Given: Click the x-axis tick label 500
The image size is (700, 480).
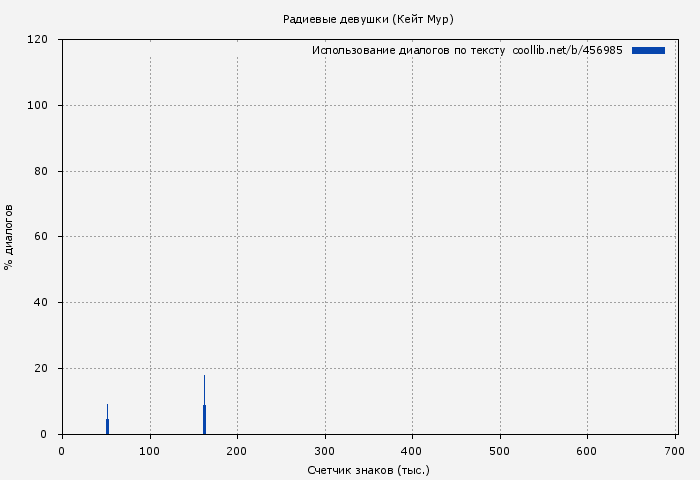Looking at the screenshot, I should click(x=500, y=451).
